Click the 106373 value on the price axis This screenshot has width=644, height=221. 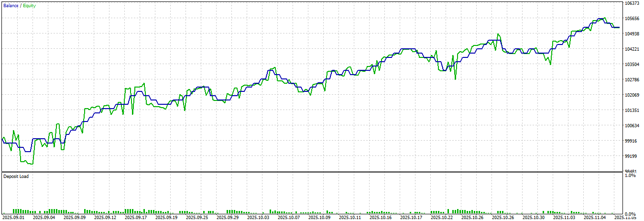click(632, 3)
